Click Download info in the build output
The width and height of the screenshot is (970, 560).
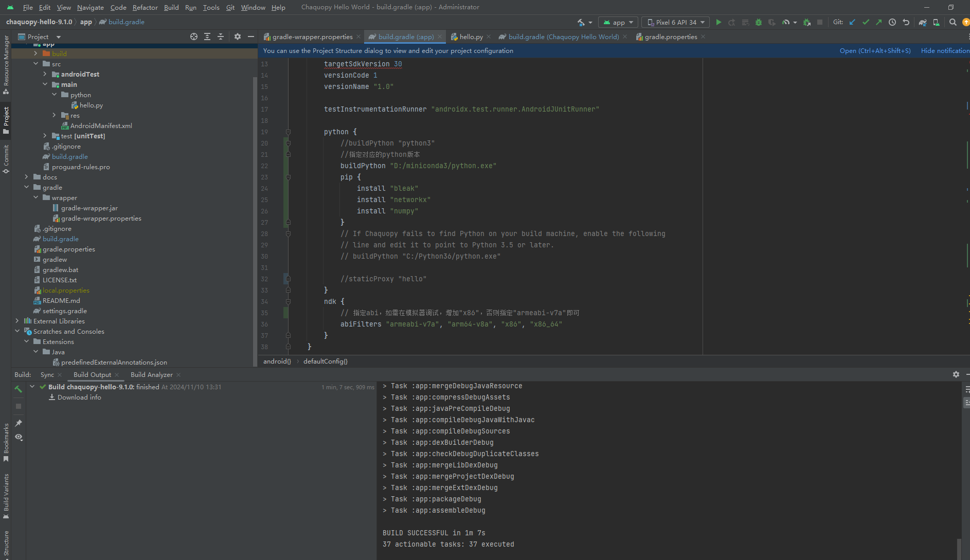click(x=79, y=397)
